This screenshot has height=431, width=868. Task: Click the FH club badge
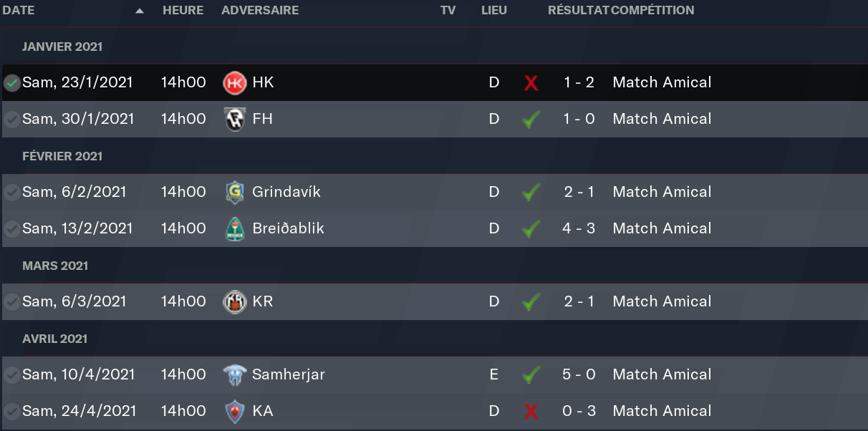235,120
